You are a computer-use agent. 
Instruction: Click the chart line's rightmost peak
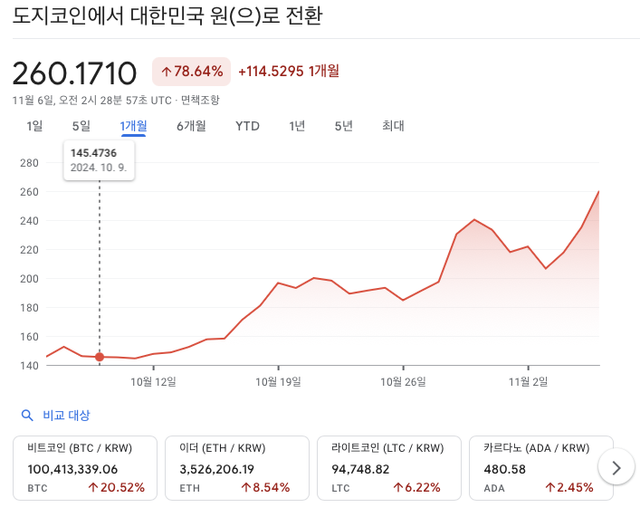pos(598,191)
